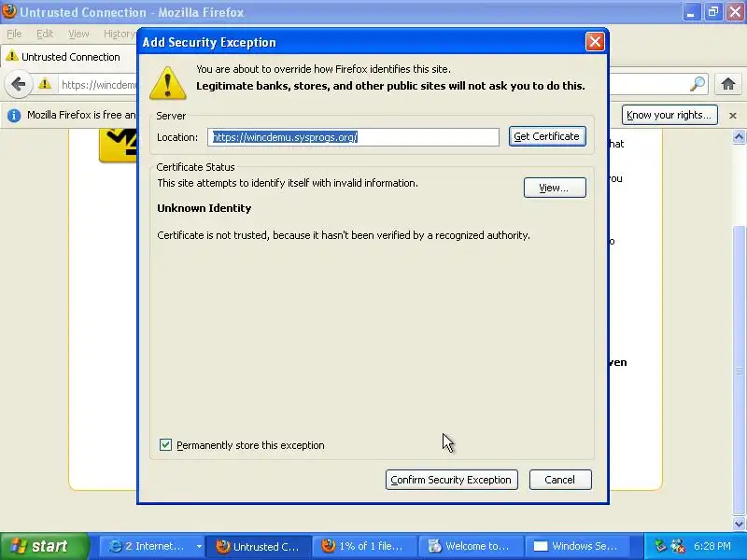Viewport: 747px width, 560px height.
Task: Confirm Security Exception button
Action: point(452,480)
